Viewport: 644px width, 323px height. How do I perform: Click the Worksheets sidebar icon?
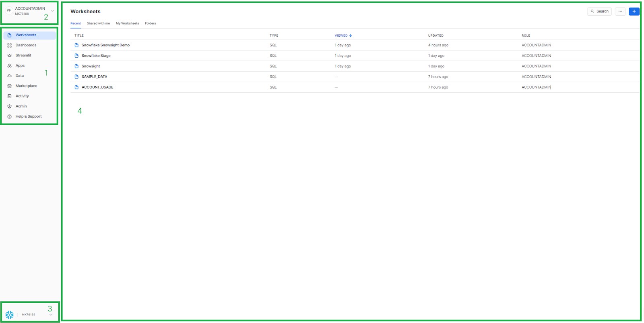click(10, 35)
